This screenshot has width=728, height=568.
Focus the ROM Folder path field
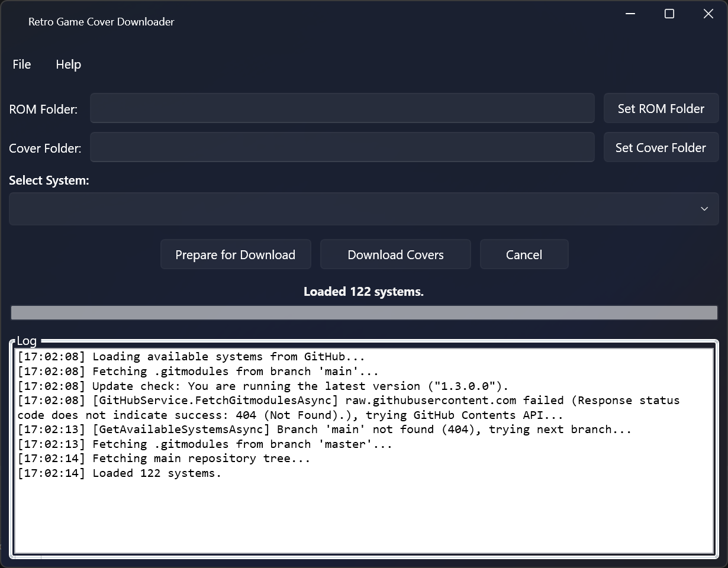(342, 108)
